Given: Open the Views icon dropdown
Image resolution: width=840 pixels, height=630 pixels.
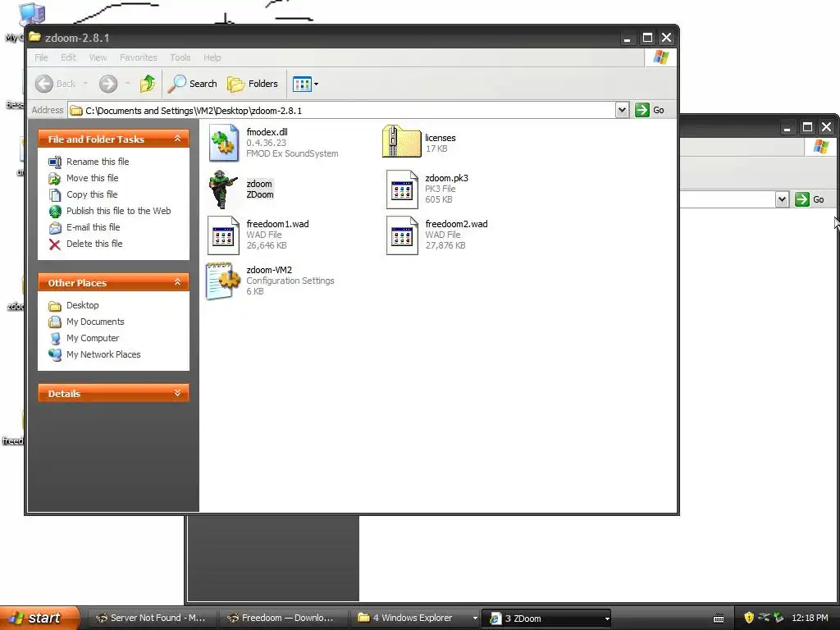Looking at the screenshot, I should 305,84.
